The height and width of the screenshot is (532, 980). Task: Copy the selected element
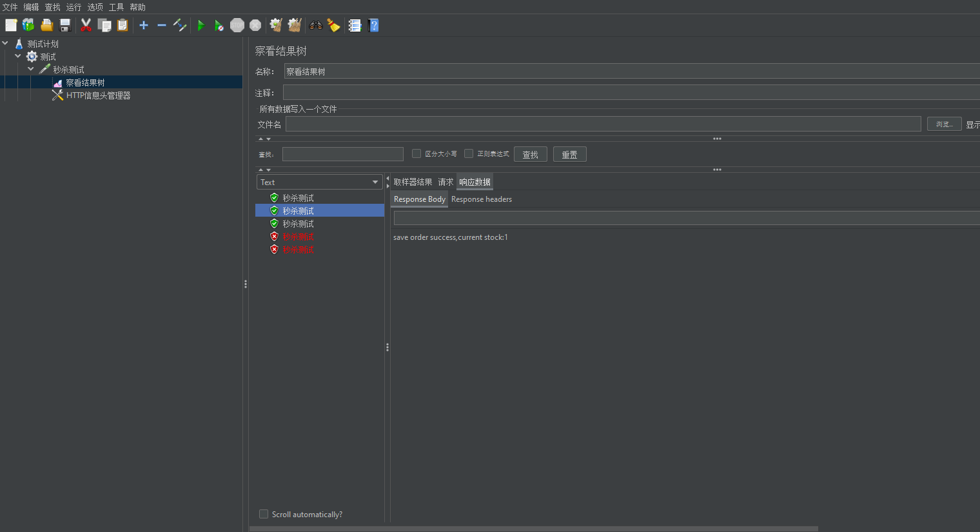pos(104,25)
